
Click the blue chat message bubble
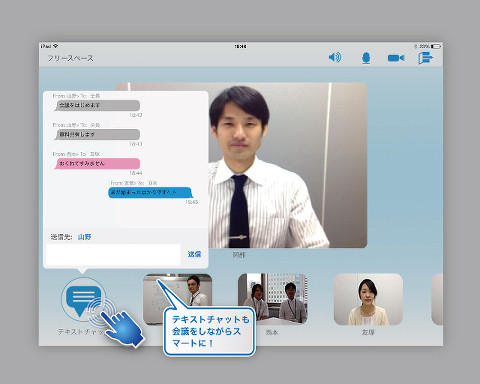tap(150, 192)
